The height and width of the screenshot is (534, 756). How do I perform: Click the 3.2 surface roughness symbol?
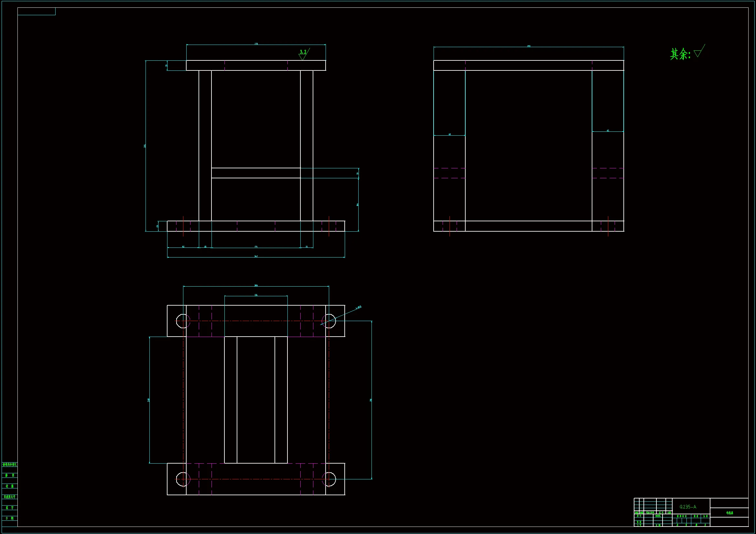(x=303, y=54)
